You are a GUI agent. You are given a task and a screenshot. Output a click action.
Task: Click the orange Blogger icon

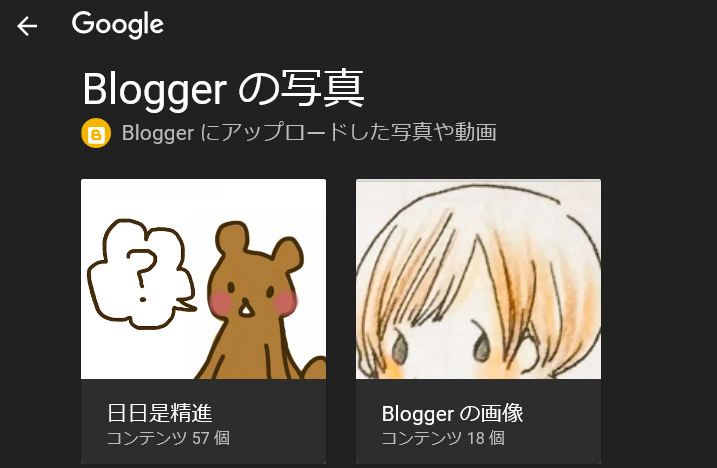click(96, 133)
